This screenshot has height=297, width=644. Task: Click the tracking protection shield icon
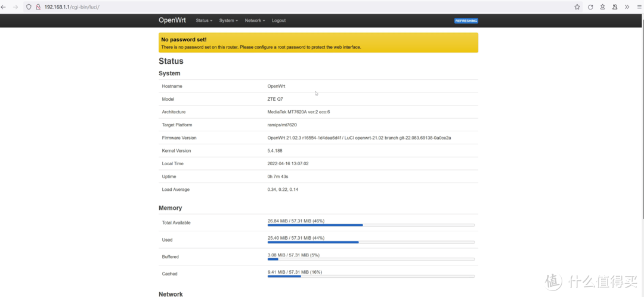[28, 7]
